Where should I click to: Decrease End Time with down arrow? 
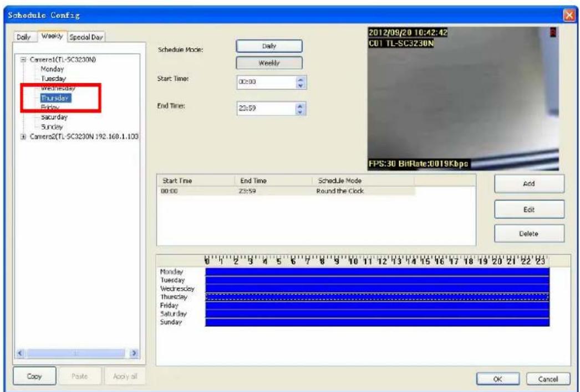[x=300, y=112]
